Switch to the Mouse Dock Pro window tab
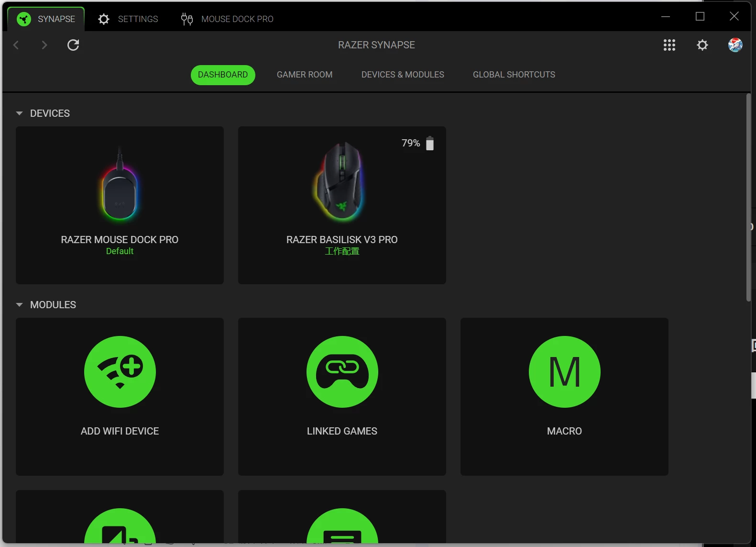 tap(227, 19)
